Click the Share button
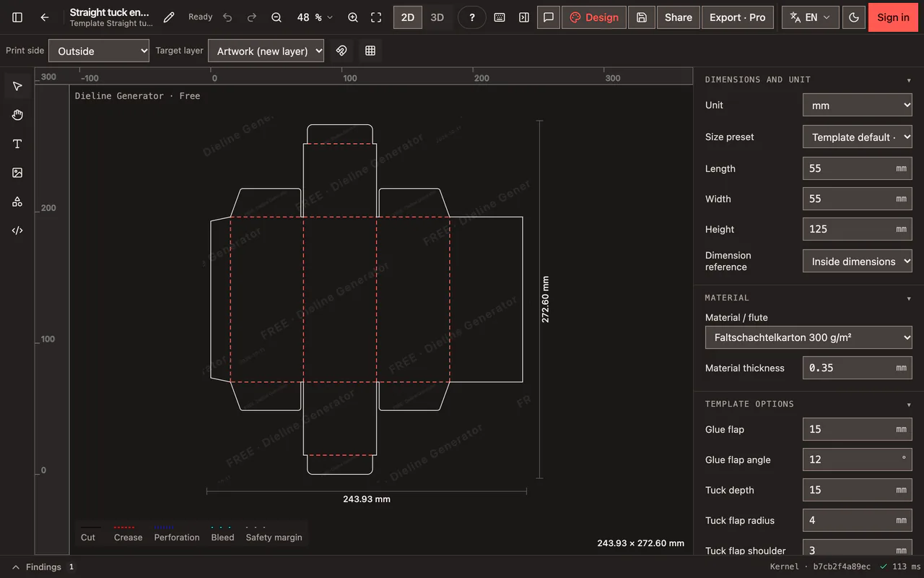The image size is (924, 578). [679, 17]
